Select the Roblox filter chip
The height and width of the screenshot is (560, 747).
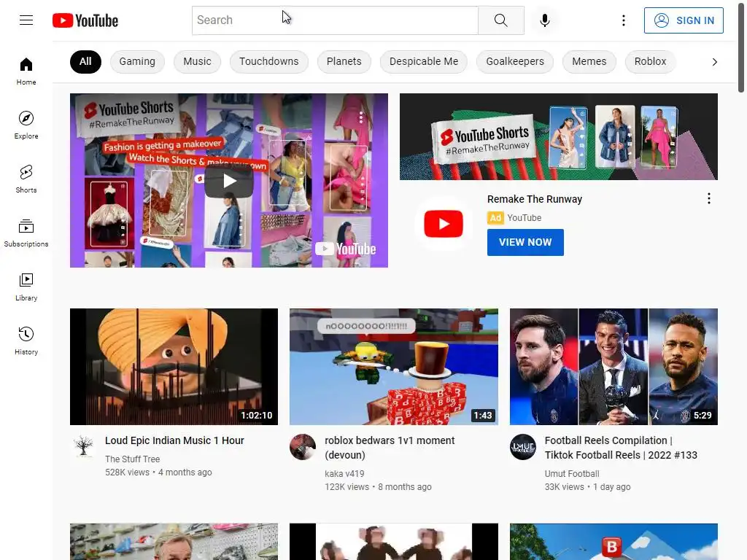click(650, 62)
